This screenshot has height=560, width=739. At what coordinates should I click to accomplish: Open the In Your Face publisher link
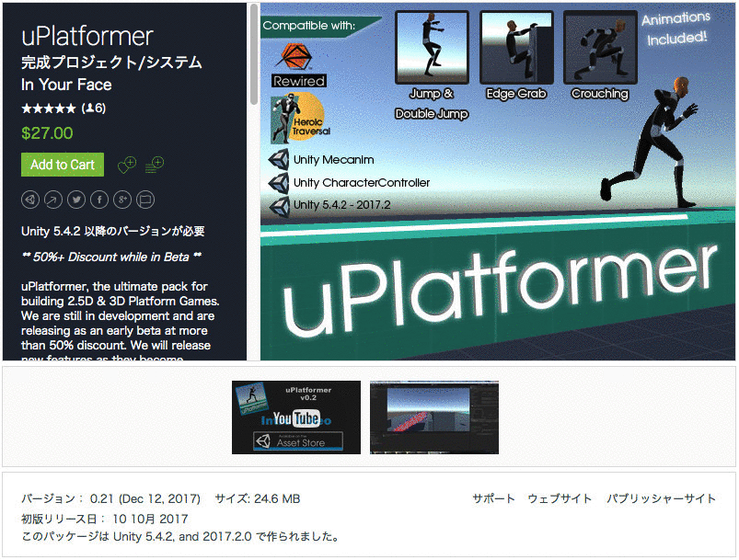[x=66, y=85]
